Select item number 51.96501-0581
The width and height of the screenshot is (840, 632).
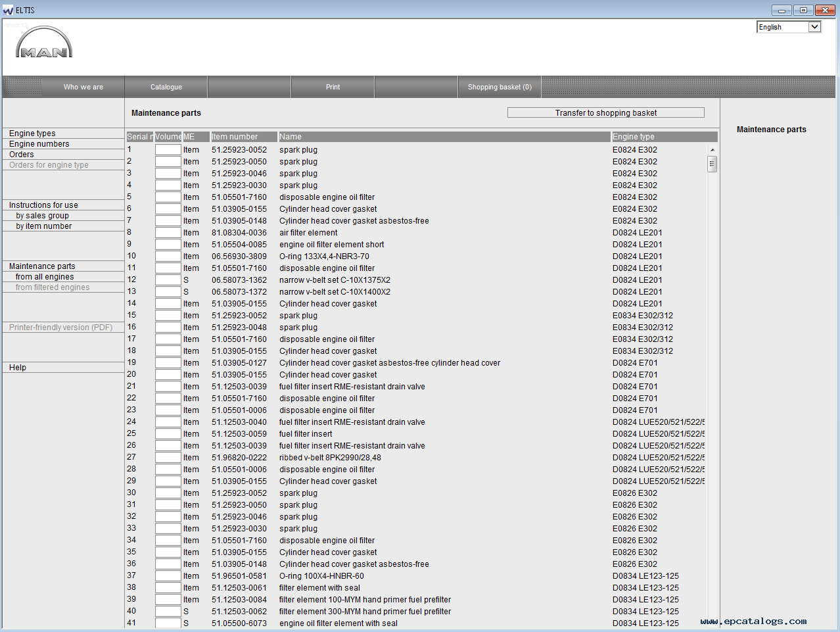coord(239,576)
